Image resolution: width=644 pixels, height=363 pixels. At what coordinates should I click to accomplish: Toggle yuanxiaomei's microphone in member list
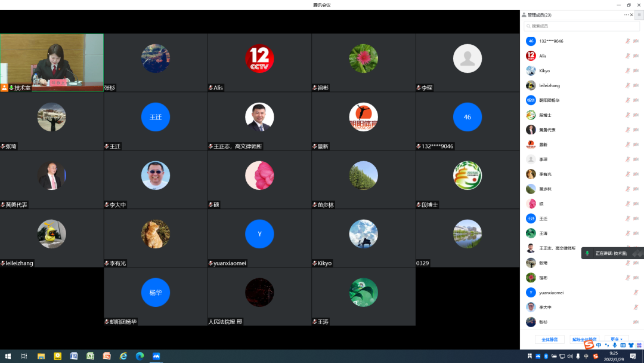click(x=636, y=293)
